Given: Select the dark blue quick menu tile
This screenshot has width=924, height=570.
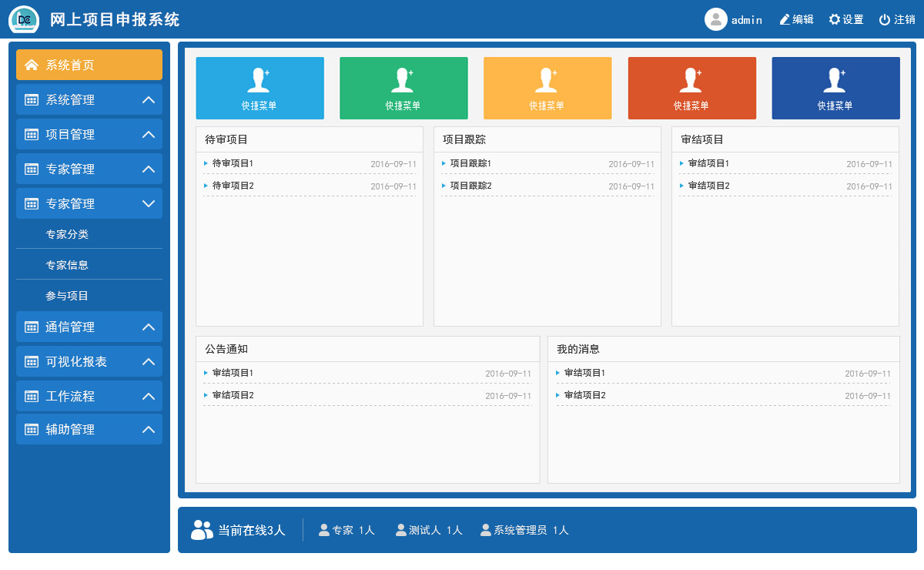Looking at the screenshot, I should [x=835, y=88].
